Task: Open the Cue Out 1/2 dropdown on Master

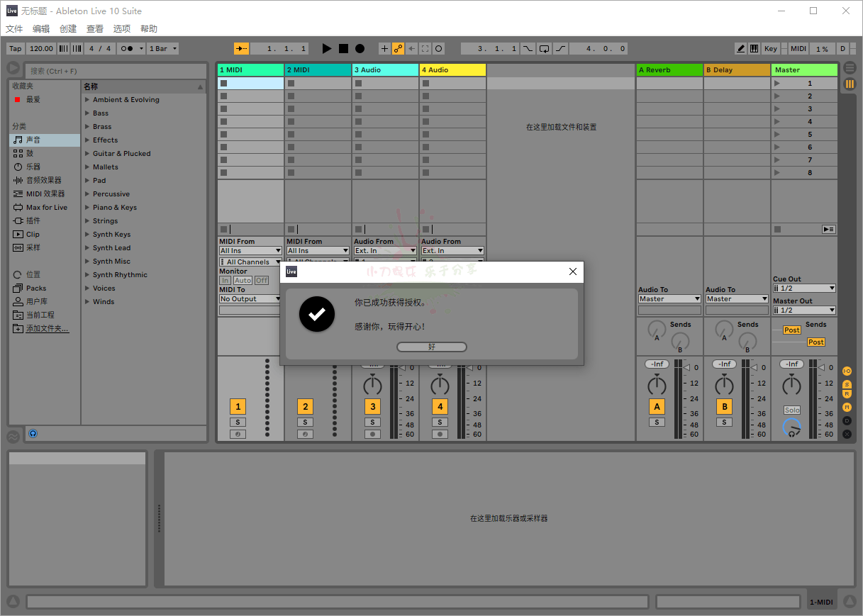Action: [x=803, y=288]
